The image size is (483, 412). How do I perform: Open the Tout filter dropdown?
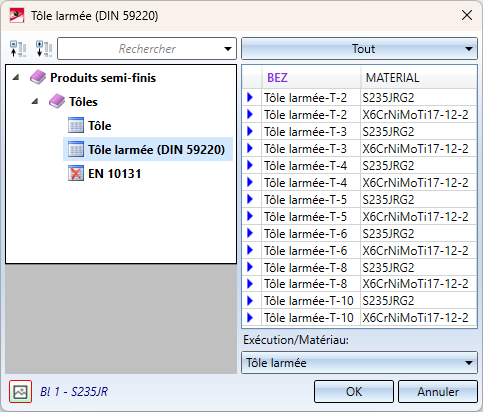click(x=359, y=49)
